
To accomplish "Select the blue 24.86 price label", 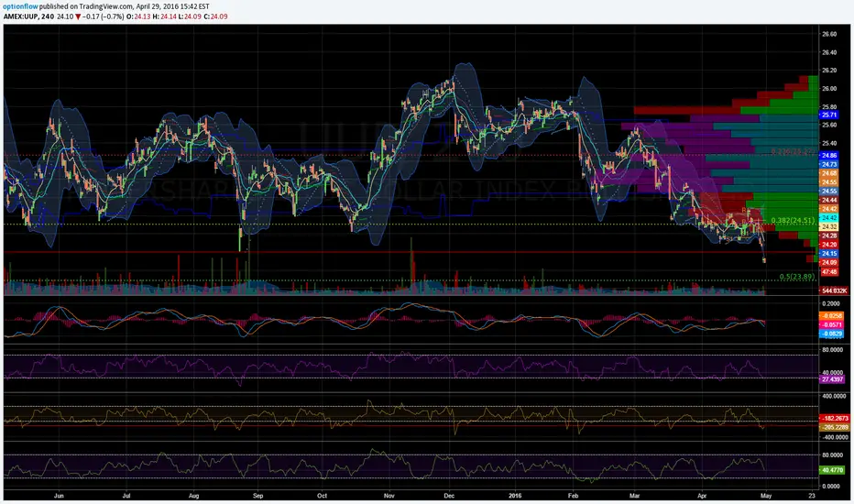I will point(829,155).
